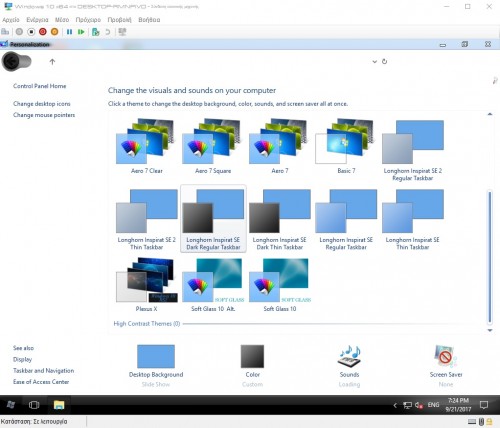
Task: Select Longhorn Inspirat SE Regular Taskbar theme
Action: [x=346, y=220]
